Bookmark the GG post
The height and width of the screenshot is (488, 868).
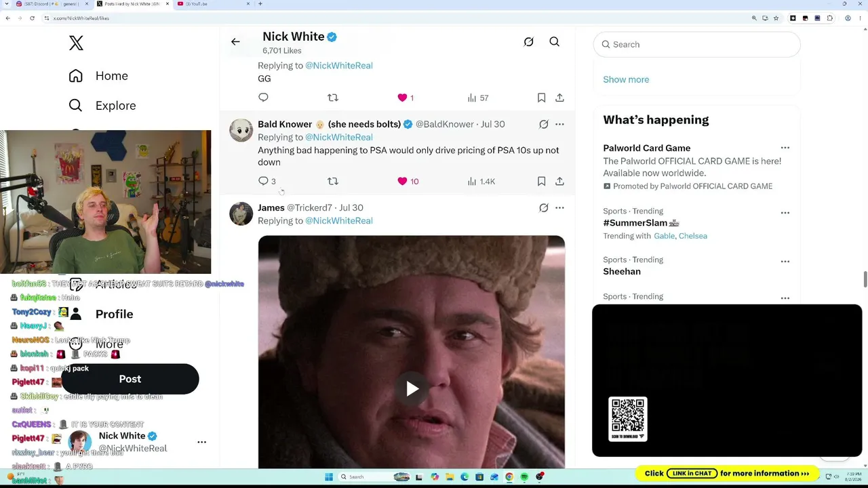[x=541, y=98]
